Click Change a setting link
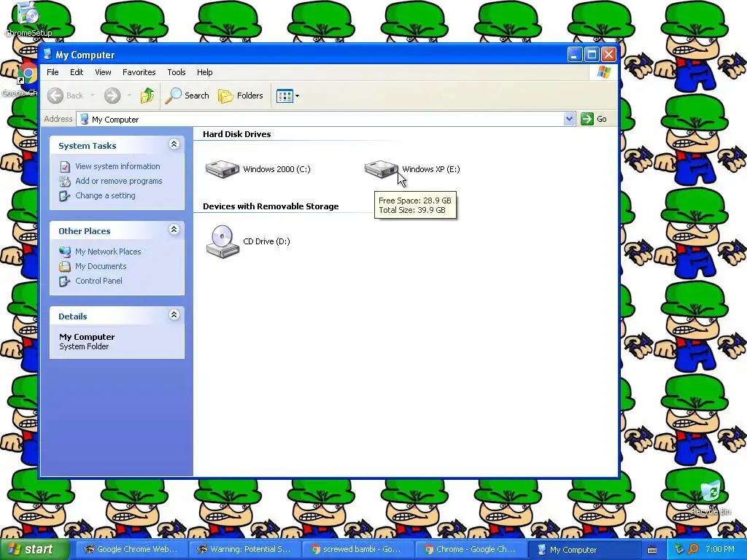The height and width of the screenshot is (560, 747). tap(105, 195)
